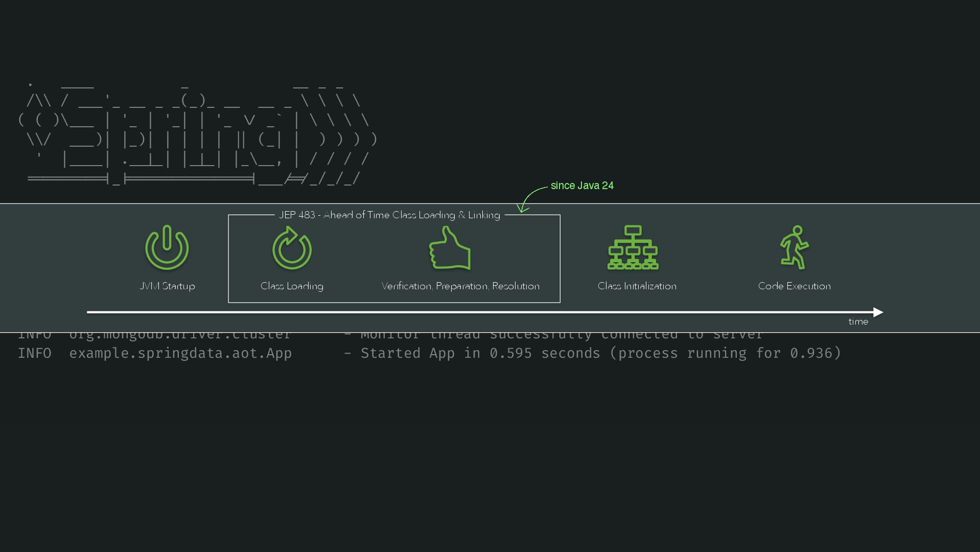Screen dimensions: 980x552
Task: Click 'Verification, Preparation, Resolution' text
Action: (x=460, y=286)
